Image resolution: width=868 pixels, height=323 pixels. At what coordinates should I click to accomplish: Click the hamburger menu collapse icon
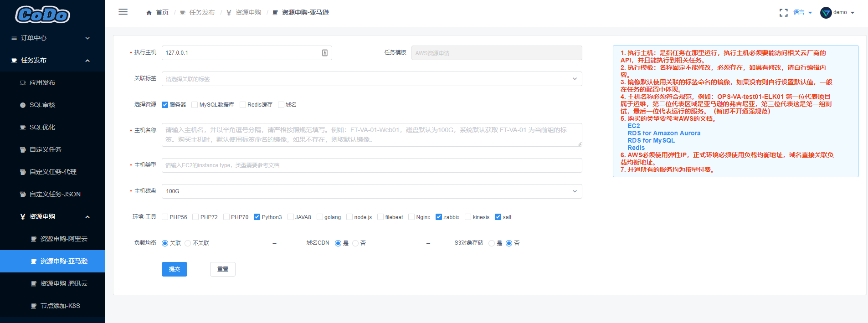[123, 12]
